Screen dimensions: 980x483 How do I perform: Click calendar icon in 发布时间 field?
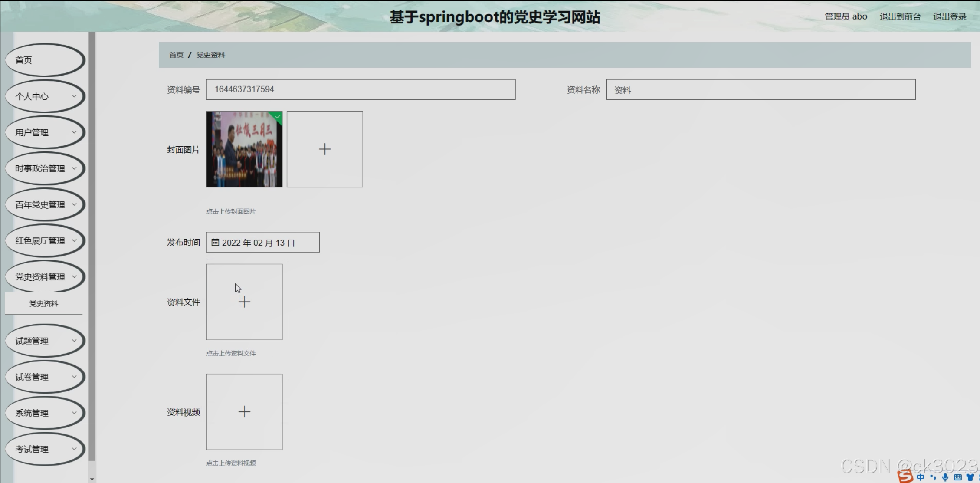[x=215, y=243]
